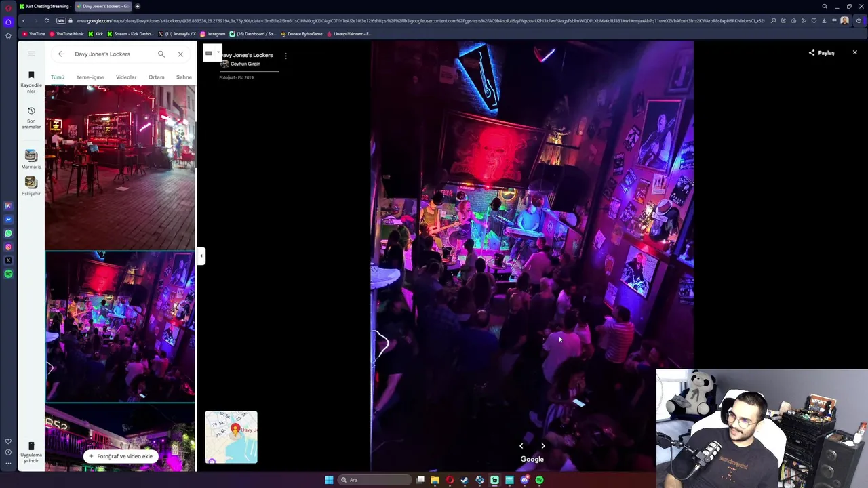Open the Eskişehir recent place shortcut

pos(31,186)
